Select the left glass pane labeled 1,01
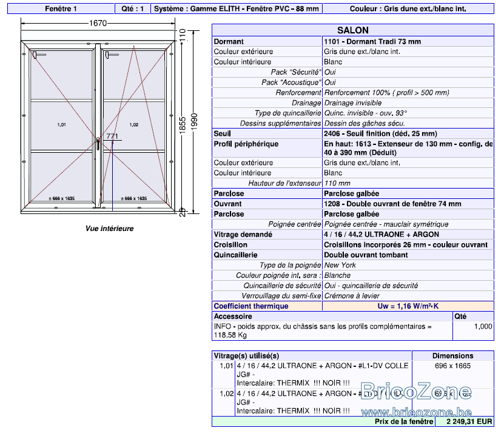The image size is (504, 439). click(61, 125)
